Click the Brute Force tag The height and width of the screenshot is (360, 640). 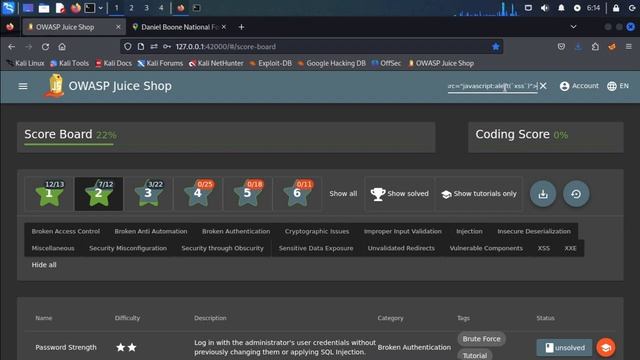pyautogui.click(x=481, y=339)
